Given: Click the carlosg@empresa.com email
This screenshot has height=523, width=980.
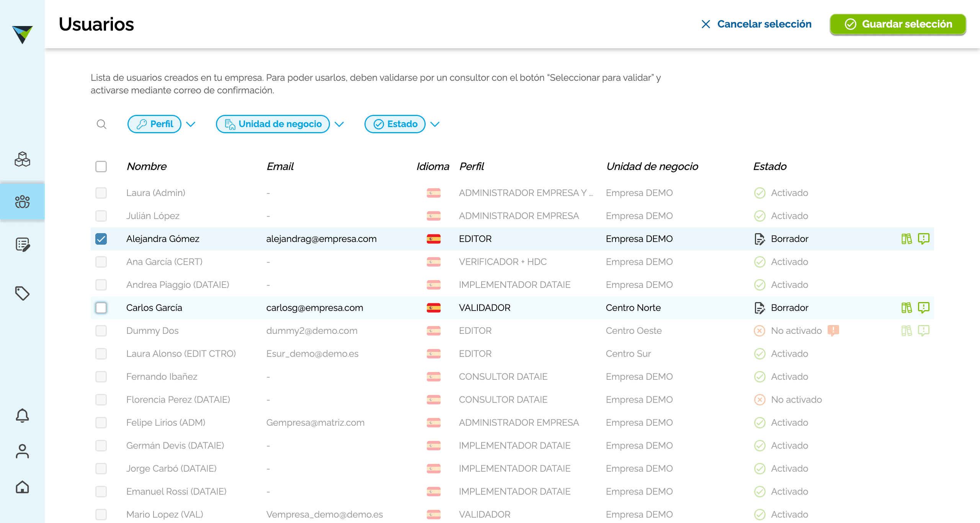Looking at the screenshot, I should point(314,308).
